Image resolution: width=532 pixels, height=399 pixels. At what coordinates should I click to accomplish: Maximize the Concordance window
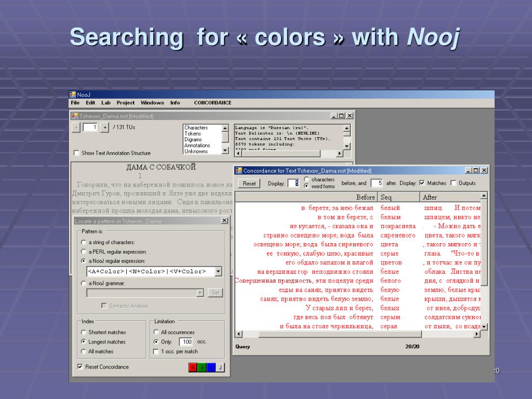[x=476, y=170]
